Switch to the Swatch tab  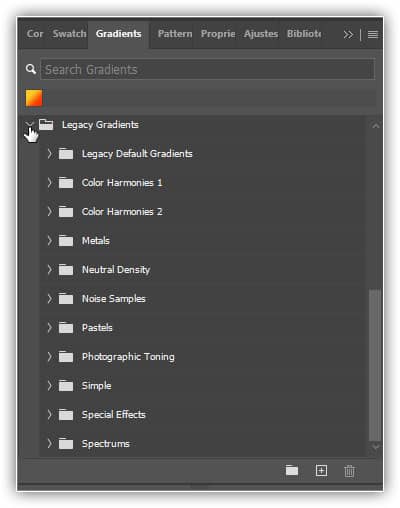[69, 34]
